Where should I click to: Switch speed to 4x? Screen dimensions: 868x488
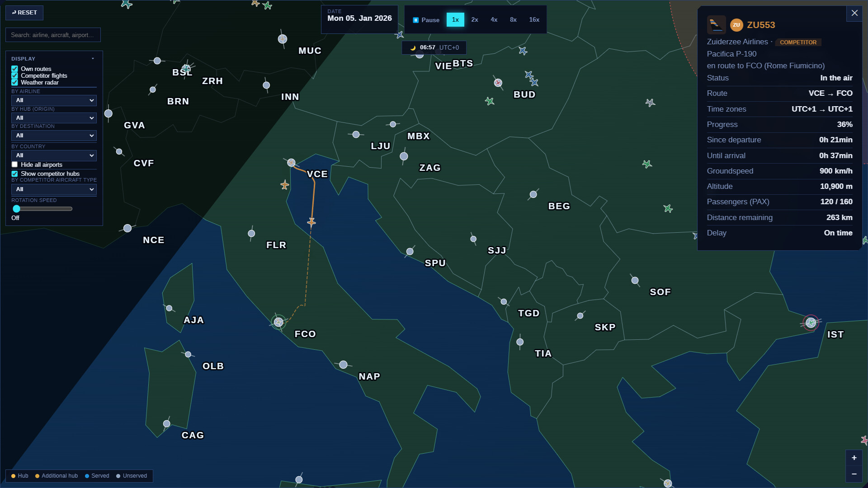point(494,20)
